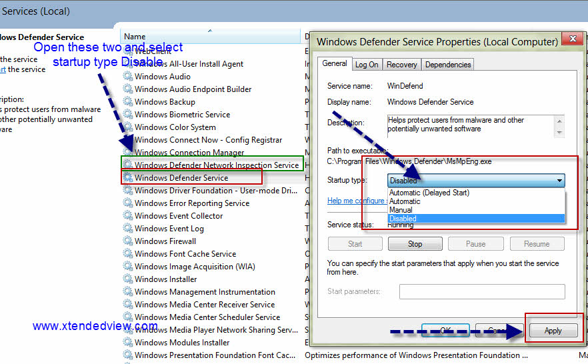The width and height of the screenshot is (588, 364).
Task: Click the Pause service button
Action: click(x=475, y=244)
